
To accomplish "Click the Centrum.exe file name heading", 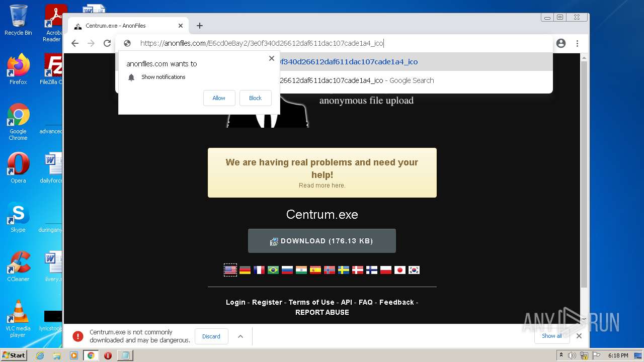I will pos(322,214).
